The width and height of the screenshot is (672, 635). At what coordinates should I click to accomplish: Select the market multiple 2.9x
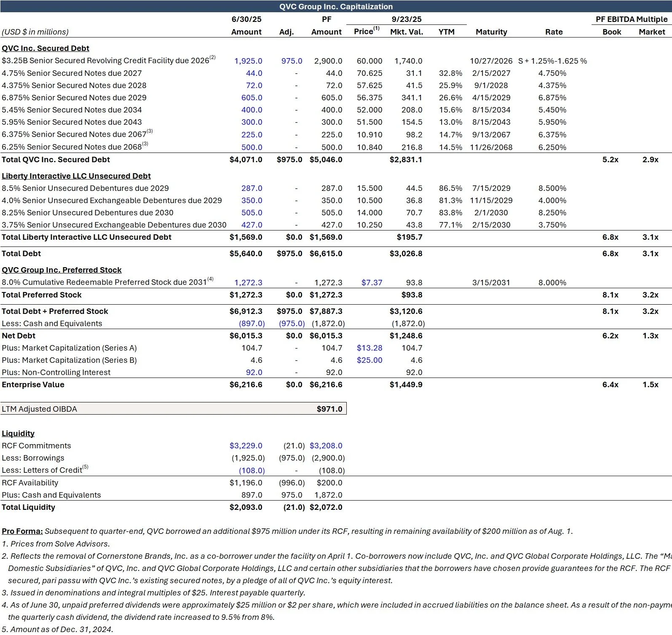click(x=650, y=159)
